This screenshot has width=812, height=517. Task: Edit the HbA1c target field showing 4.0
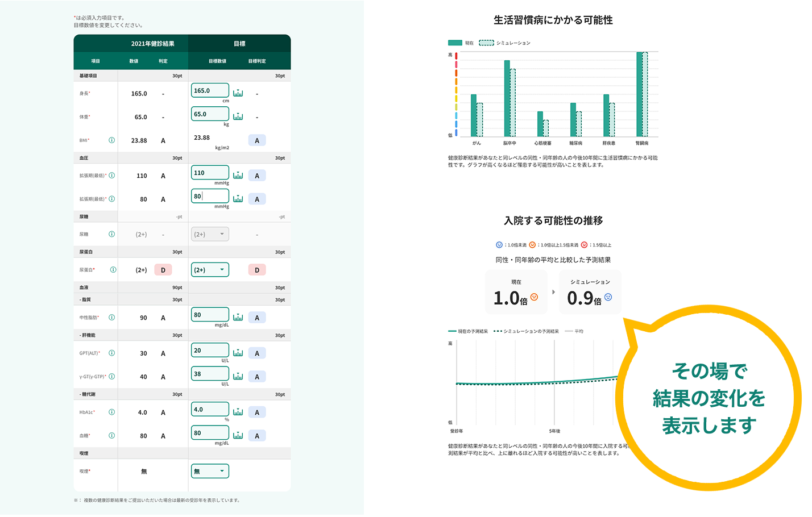(x=210, y=410)
